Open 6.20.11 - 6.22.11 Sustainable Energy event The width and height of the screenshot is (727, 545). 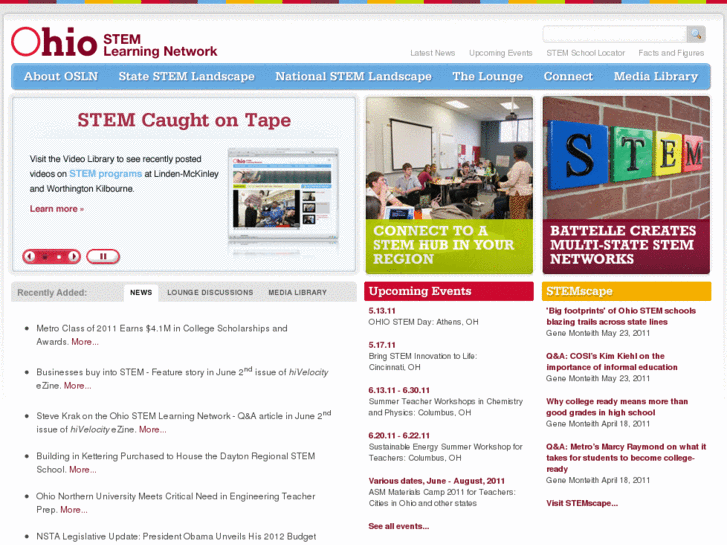pos(445,447)
